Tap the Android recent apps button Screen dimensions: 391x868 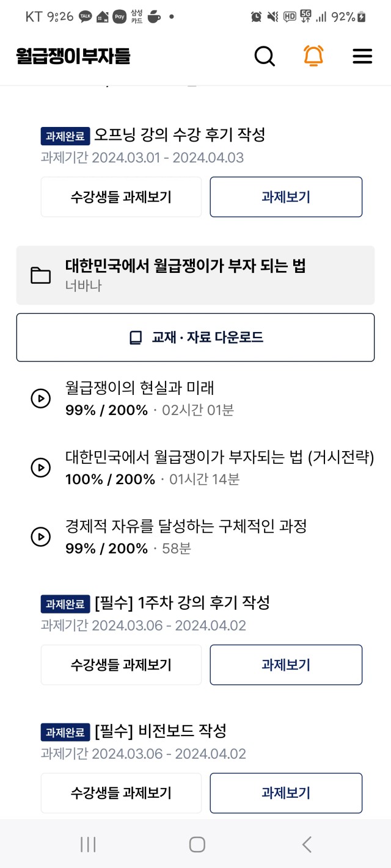pos(88,844)
